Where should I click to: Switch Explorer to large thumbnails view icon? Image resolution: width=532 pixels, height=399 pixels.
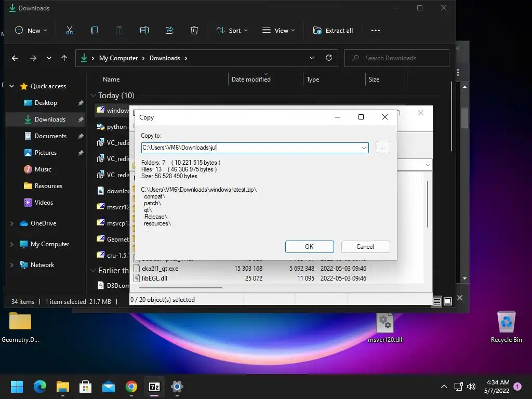(448, 301)
